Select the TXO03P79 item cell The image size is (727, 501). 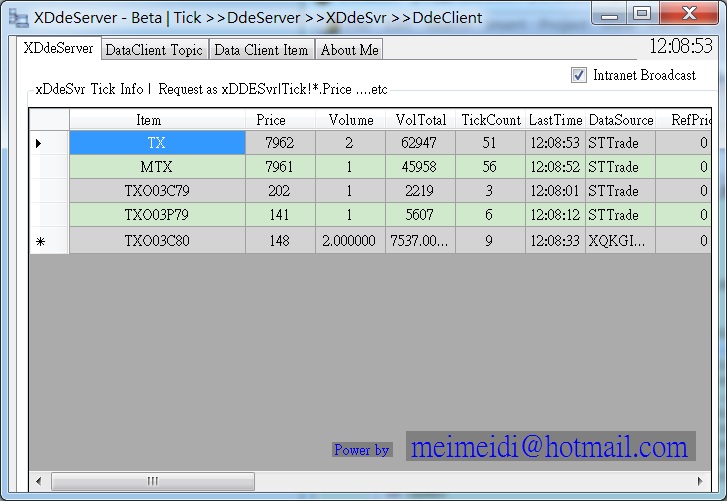(157, 215)
